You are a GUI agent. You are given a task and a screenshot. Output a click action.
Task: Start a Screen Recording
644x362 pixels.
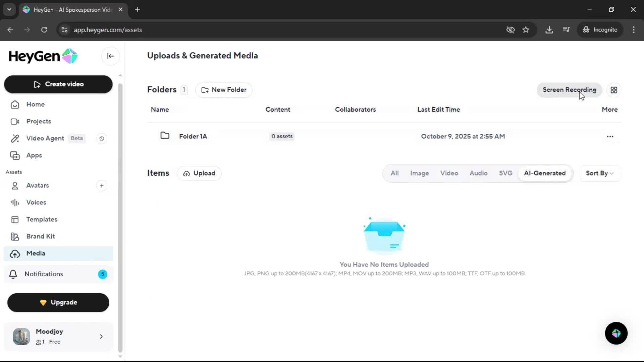pyautogui.click(x=569, y=90)
